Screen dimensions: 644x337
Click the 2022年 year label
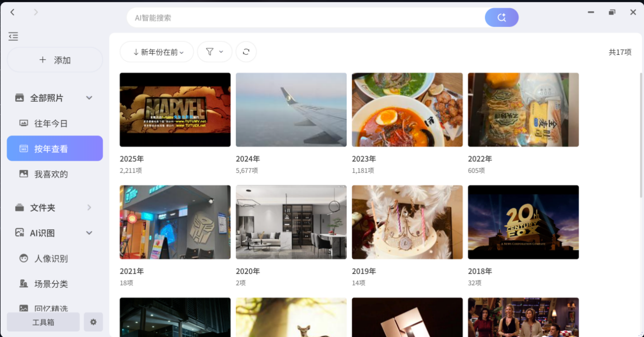480,159
